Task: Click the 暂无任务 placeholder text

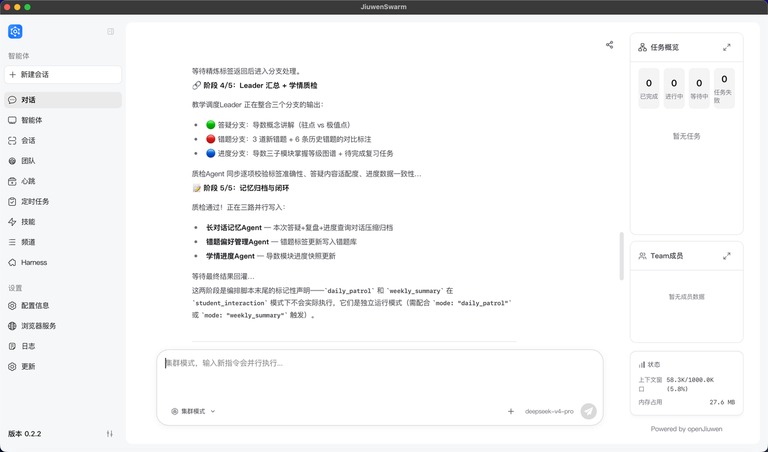Action: coord(686,136)
